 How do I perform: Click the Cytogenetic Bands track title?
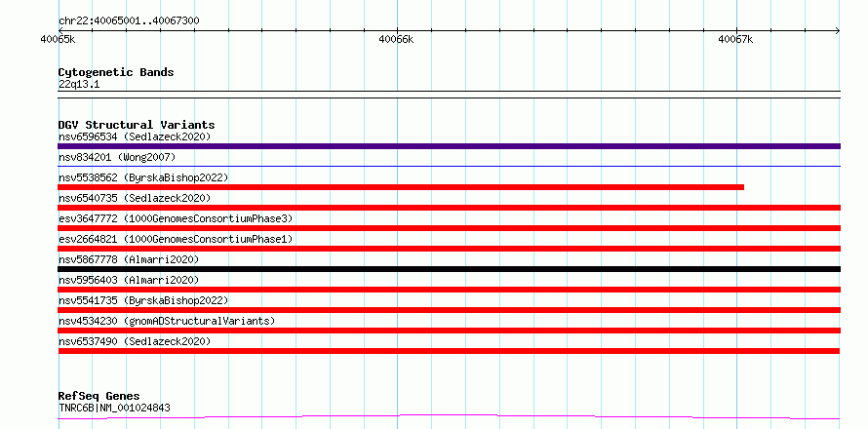116,72
